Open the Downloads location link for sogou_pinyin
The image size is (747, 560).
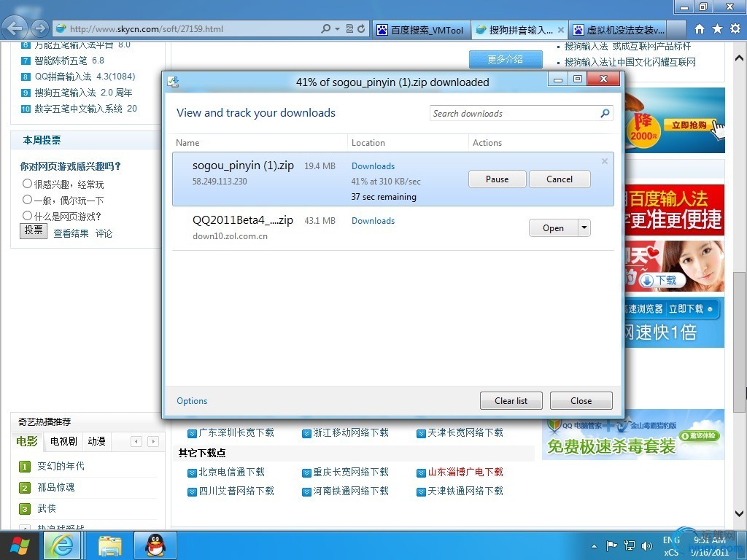coord(373,166)
